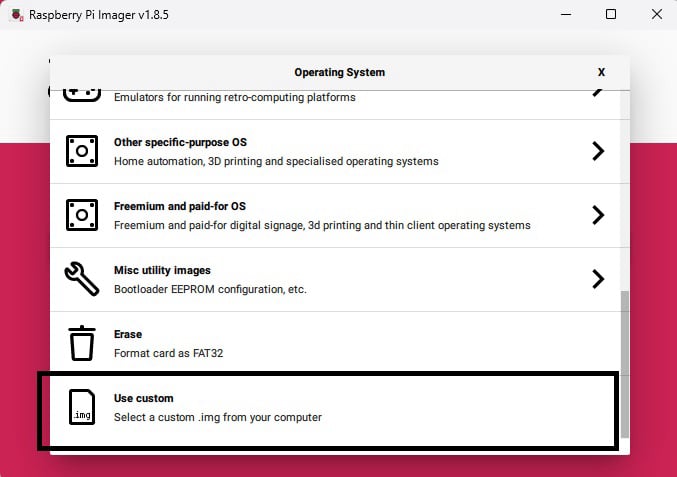Open Emulators for running retro-computing platforms
677x477 pixels.
(x=335, y=105)
